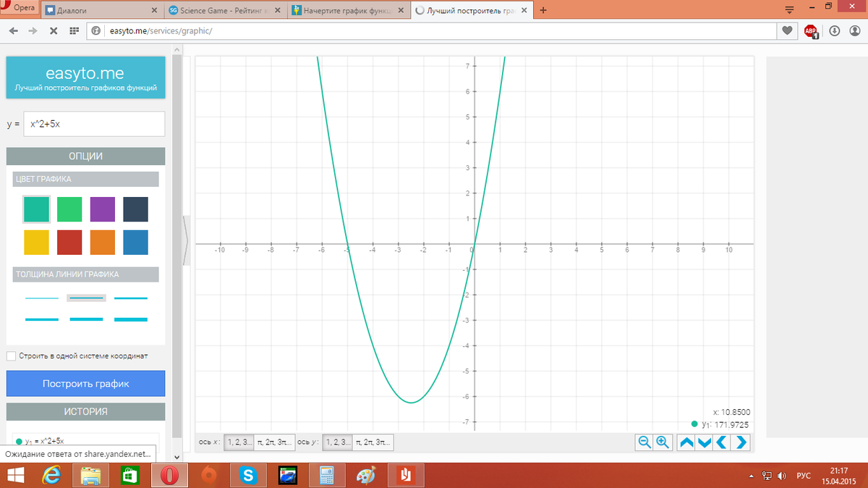
Task: Click the Построить график button
Action: [86, 384]
